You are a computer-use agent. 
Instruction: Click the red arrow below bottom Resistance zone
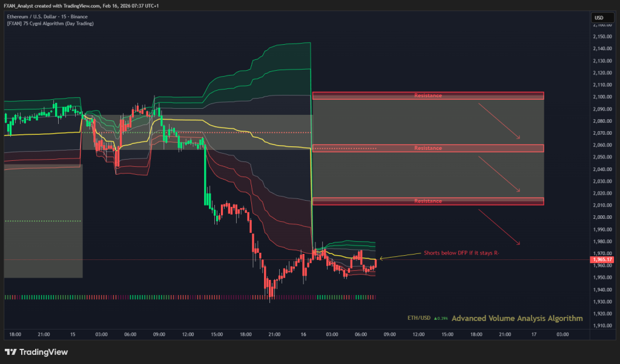tap(499, 227)
